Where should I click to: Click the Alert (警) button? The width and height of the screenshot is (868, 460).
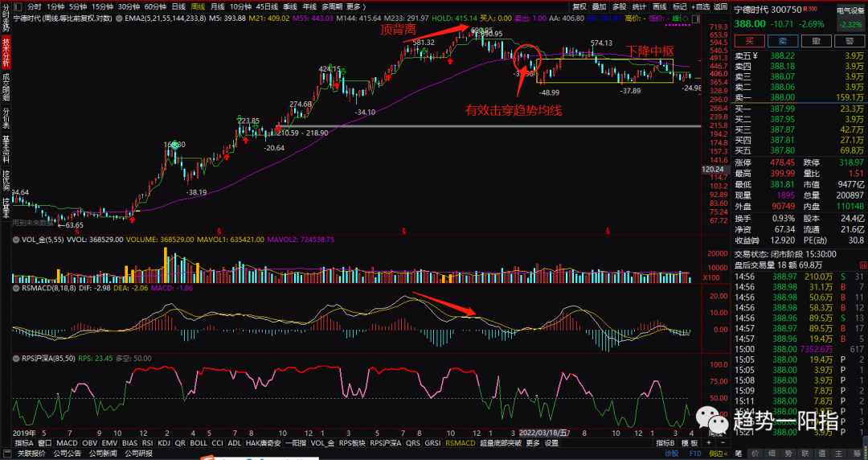[850, 41]
